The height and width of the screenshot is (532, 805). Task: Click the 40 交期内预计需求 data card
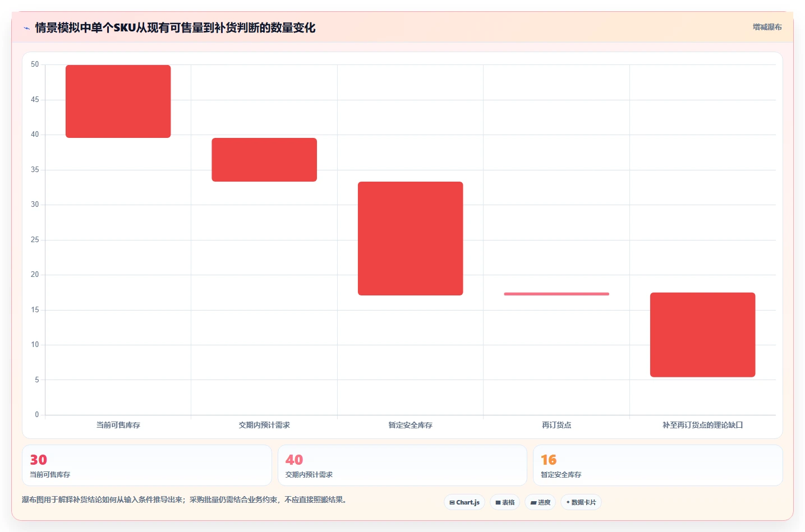coord(402,465)
